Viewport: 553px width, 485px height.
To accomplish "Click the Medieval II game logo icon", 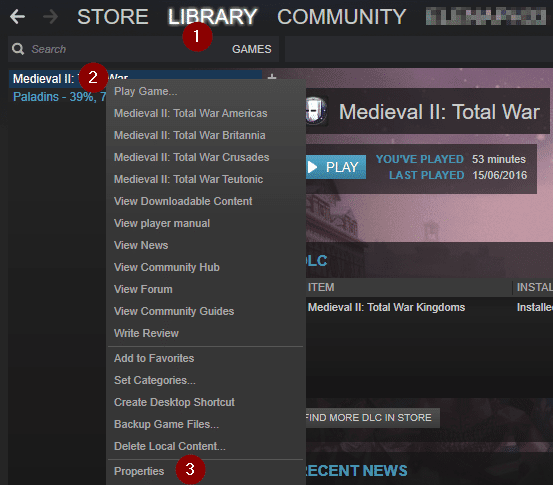I will pos(315,111).
